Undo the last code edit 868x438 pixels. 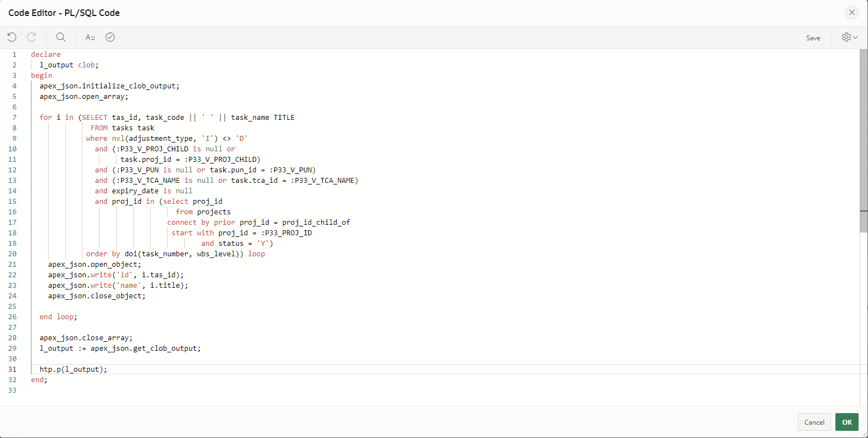(x=12, y=37)
